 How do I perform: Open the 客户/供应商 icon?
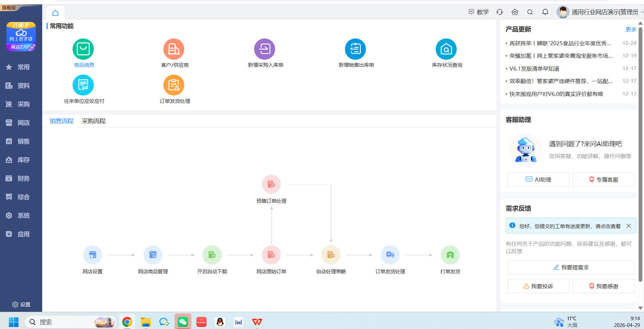pyautogui.click(x=174, y=49)
